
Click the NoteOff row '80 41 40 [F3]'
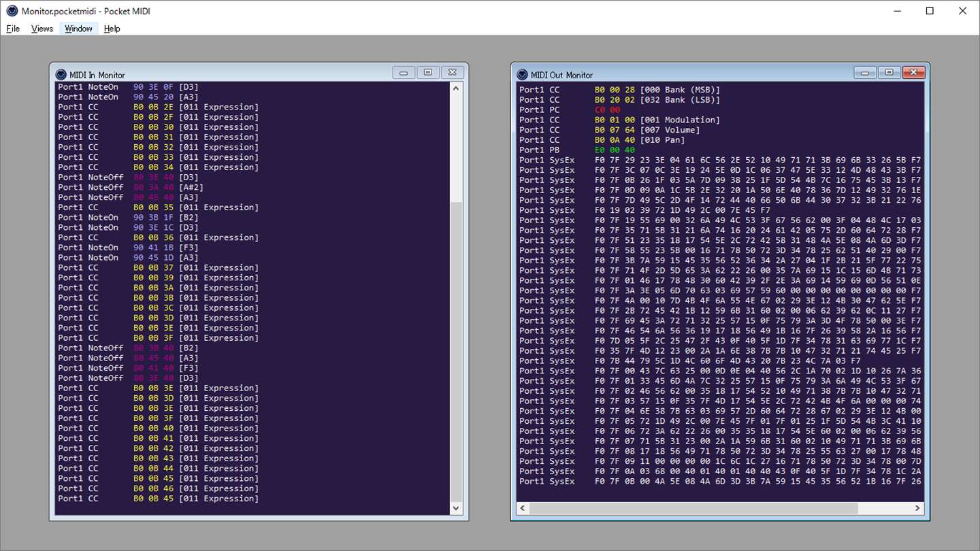tap(128, 368)
